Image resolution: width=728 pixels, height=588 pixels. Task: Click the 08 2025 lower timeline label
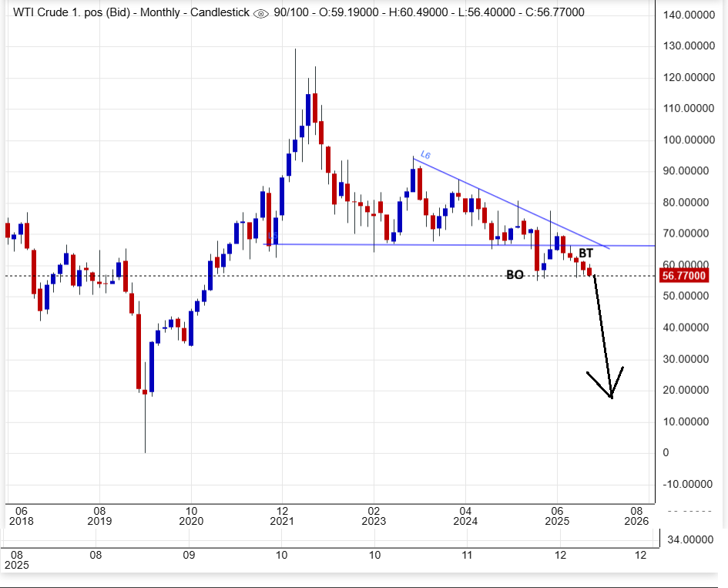pos(15,559)
